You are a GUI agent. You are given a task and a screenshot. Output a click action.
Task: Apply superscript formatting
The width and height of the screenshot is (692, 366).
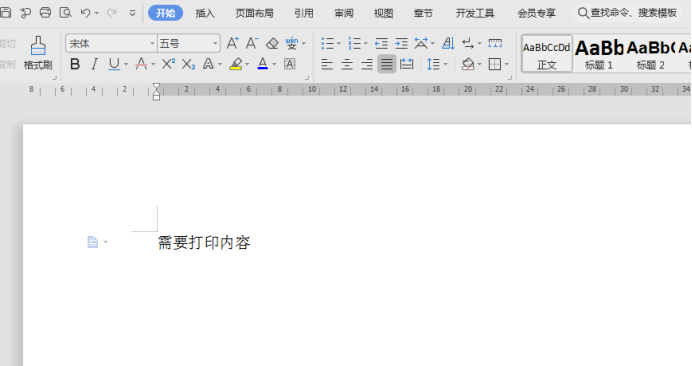coord(168,64)
